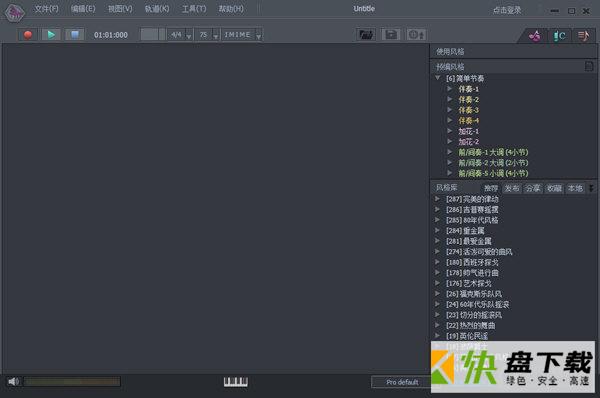Click the document icon beside 预编风格
Screen dimensions: 600x398
(589, 66)
